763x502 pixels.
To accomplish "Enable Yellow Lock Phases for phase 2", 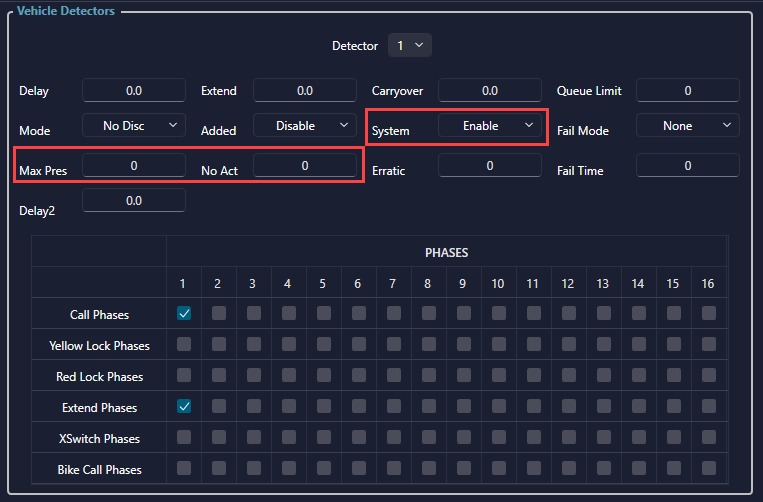I will [218, 345].
